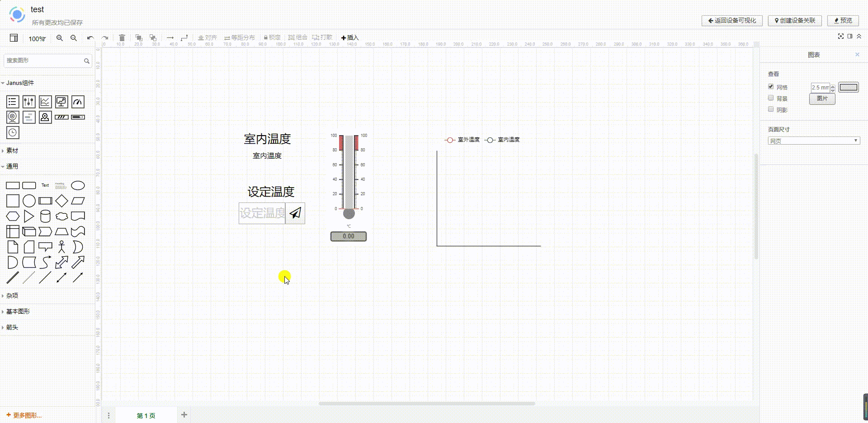Image resolution: width=868 pixels, height=423 pixels.
Task: Pick the callout speech bubble shape
Action: click(x=45, y=247)
